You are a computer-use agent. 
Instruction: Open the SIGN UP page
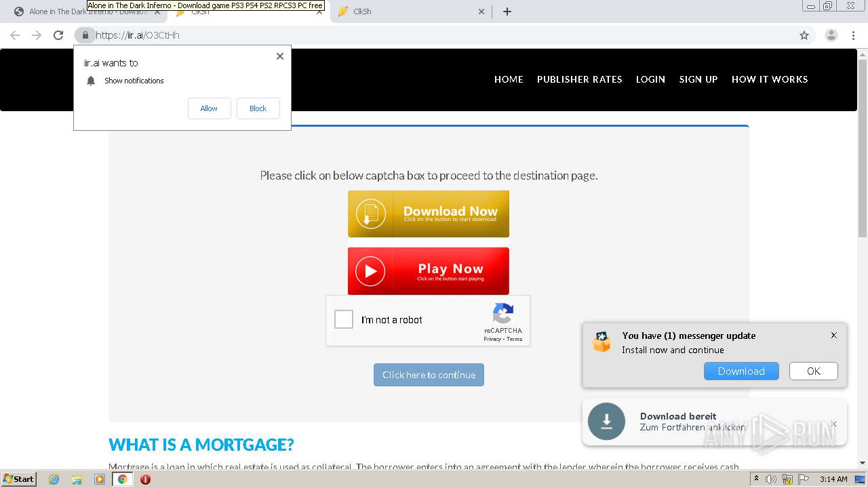click(x=698, y=79)
